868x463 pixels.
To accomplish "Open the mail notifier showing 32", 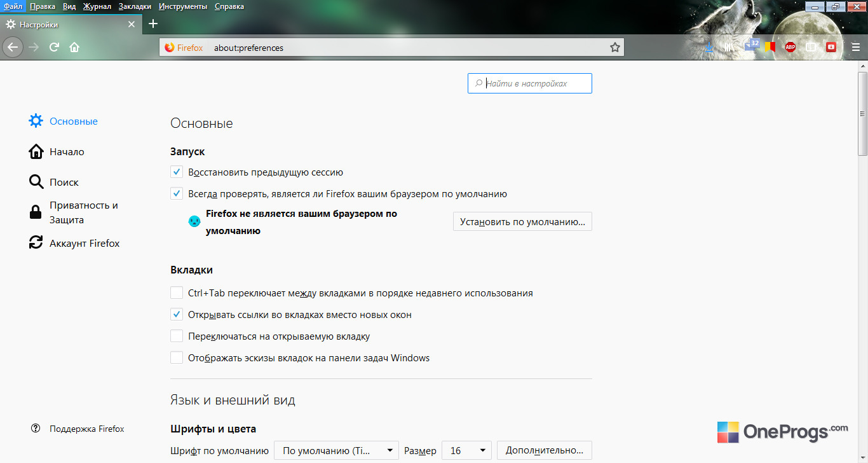I will click(752, 45).
